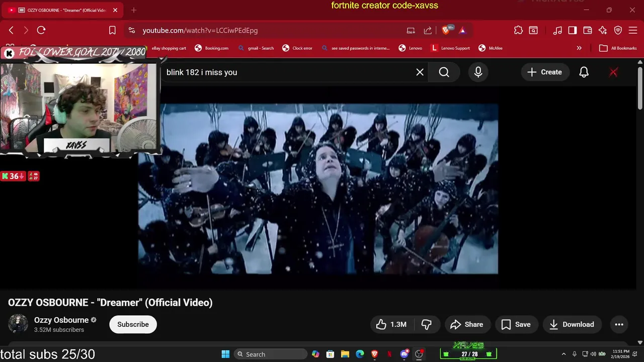
Task: Click the YouTube search box text
Action: point(202,72)
